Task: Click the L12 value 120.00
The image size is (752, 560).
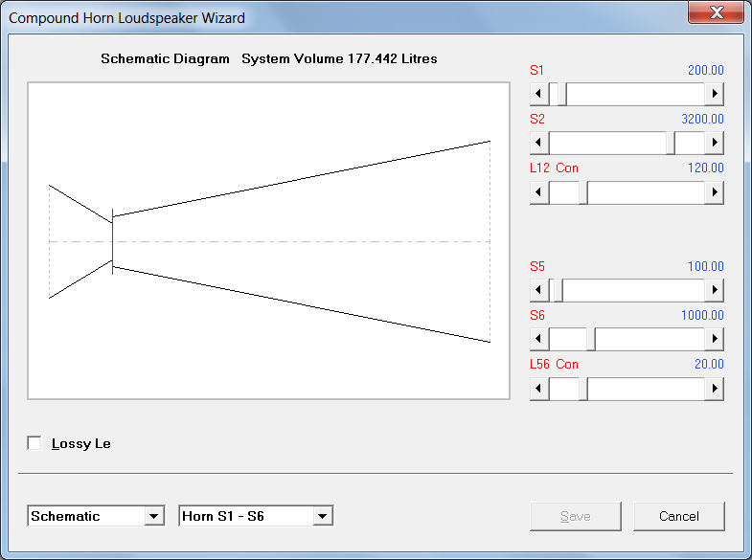Action: point(705,168)
